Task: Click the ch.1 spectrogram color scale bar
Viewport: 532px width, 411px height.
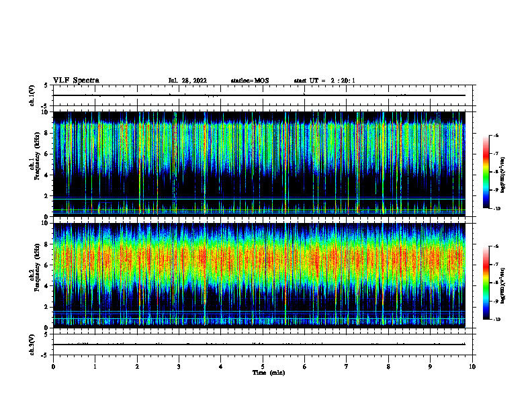Action: click(486, 172)
